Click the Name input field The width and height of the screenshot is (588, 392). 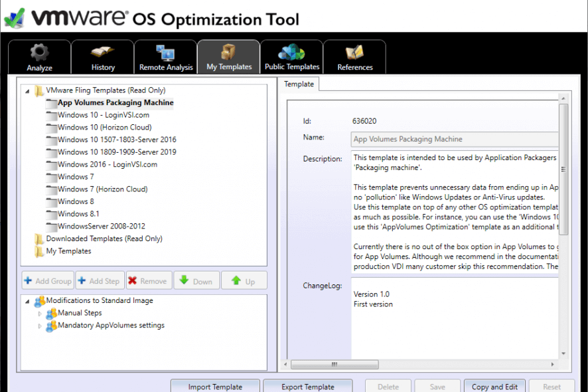[x=455, y=139]
